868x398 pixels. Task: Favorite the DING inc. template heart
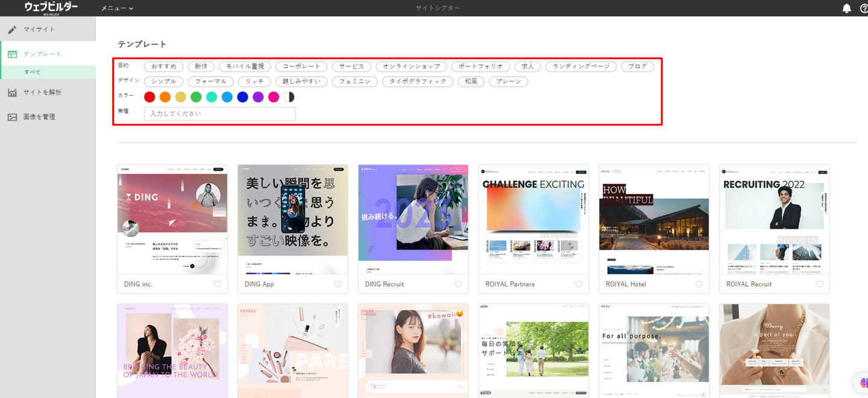pos(218,284)
